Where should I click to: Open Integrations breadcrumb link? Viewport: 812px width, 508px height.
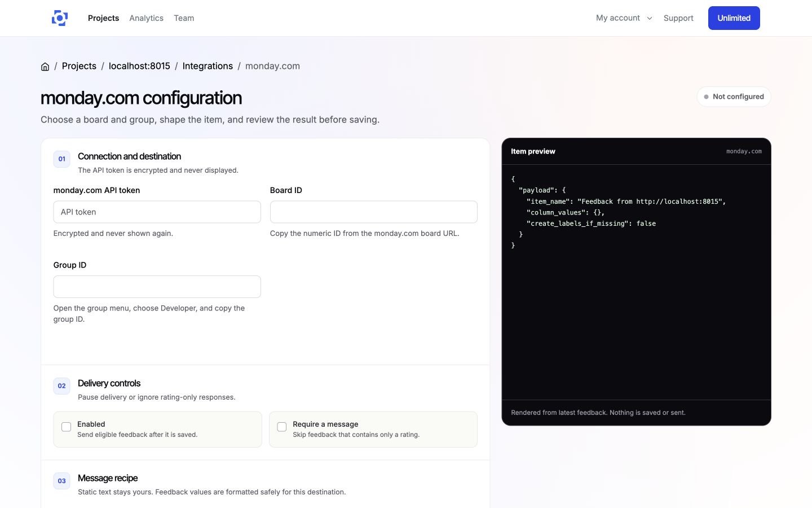(x=208, y=66)
